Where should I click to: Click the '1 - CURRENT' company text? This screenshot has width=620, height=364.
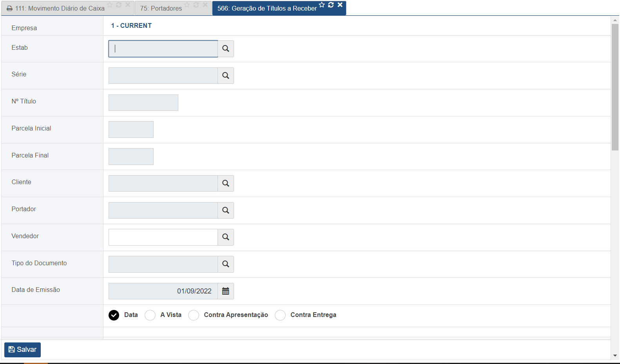(x=131, y=25)
